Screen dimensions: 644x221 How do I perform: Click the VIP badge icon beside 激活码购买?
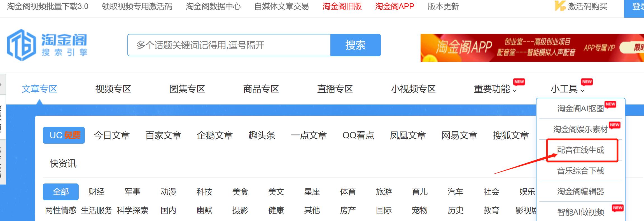[560, 6]
